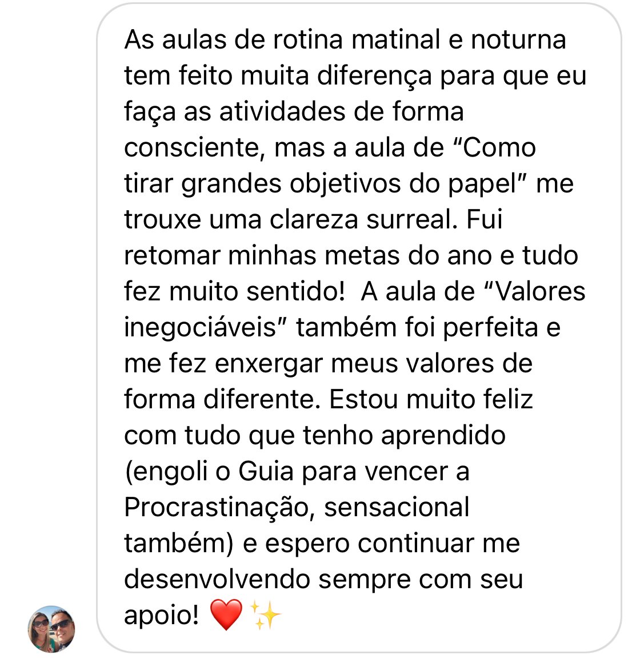This screenshot has width=644, height=659.
Task: Click the word "desenvolvendo" in the message
Action: tap(217, 580)
